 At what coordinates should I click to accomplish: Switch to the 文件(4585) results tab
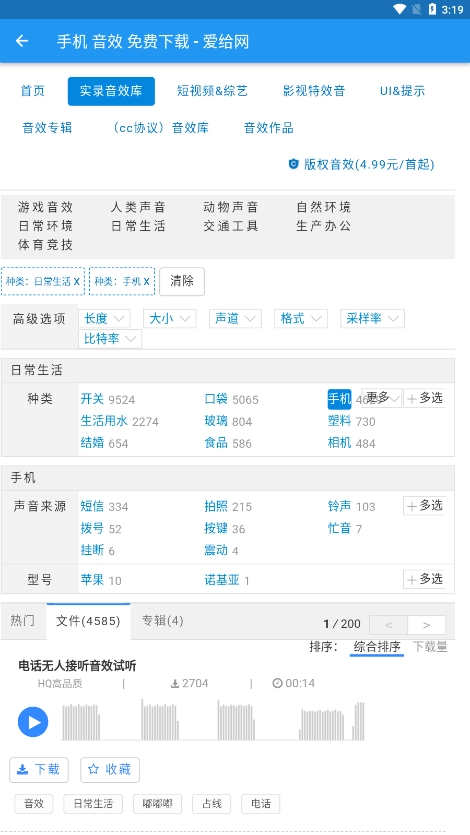(88, 621)
